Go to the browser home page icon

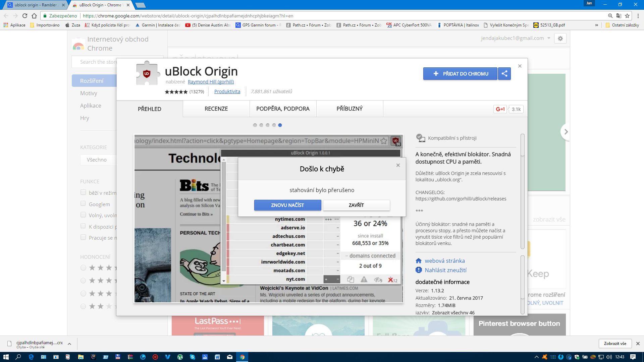pos(34,16)
